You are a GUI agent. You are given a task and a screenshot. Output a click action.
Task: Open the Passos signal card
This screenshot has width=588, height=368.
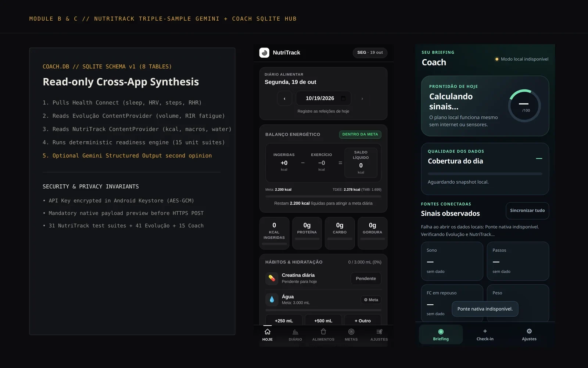coord(518,261)
